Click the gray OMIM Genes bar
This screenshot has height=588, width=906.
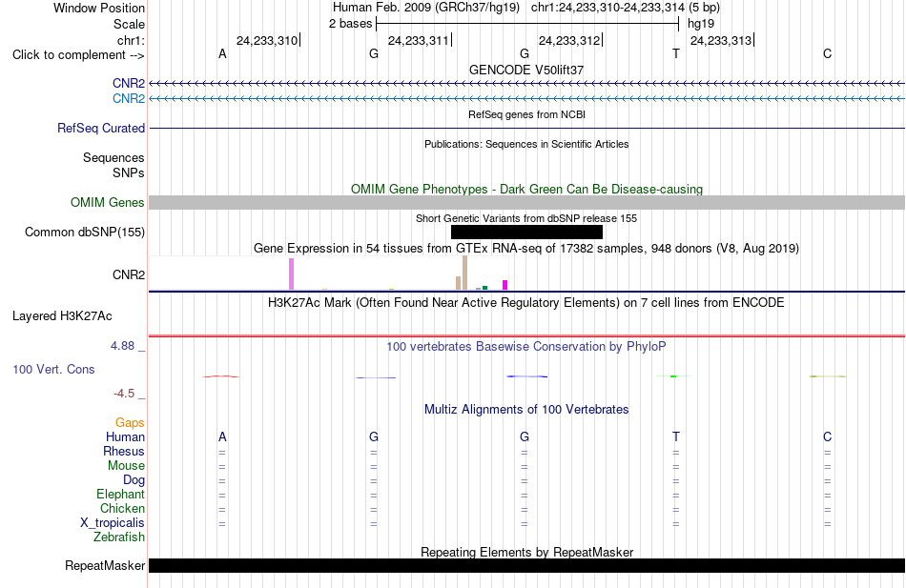[526, 202]
